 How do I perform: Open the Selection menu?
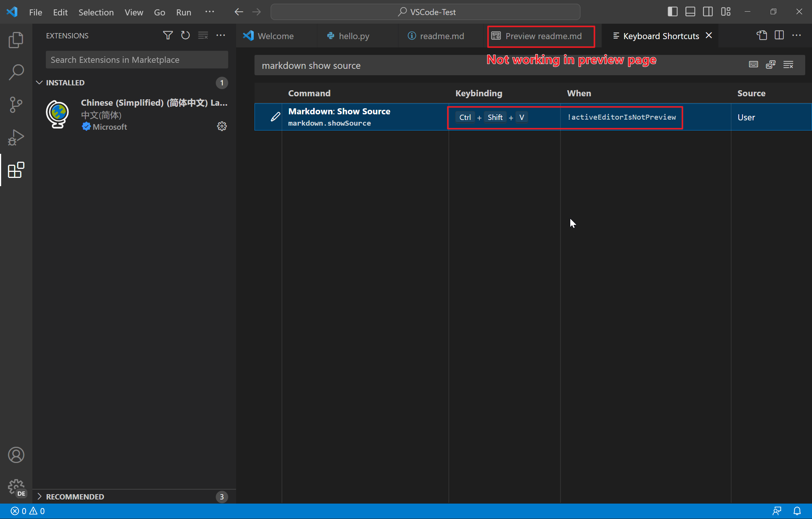(x=96, y=12)
